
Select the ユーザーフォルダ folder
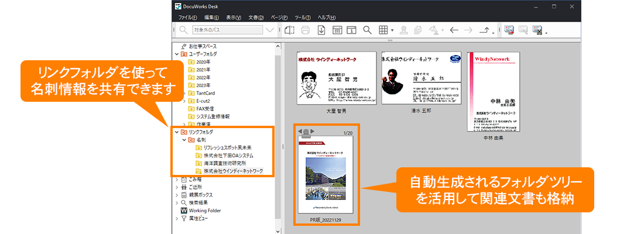pos(203,54)
